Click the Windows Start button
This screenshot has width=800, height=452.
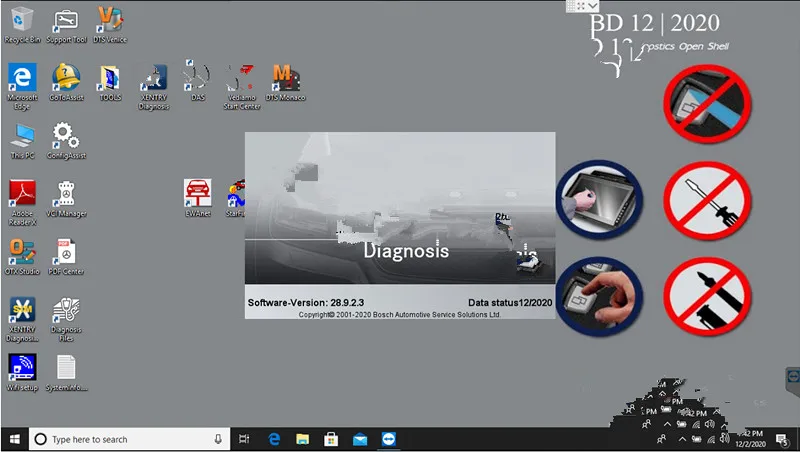(15, 439)
